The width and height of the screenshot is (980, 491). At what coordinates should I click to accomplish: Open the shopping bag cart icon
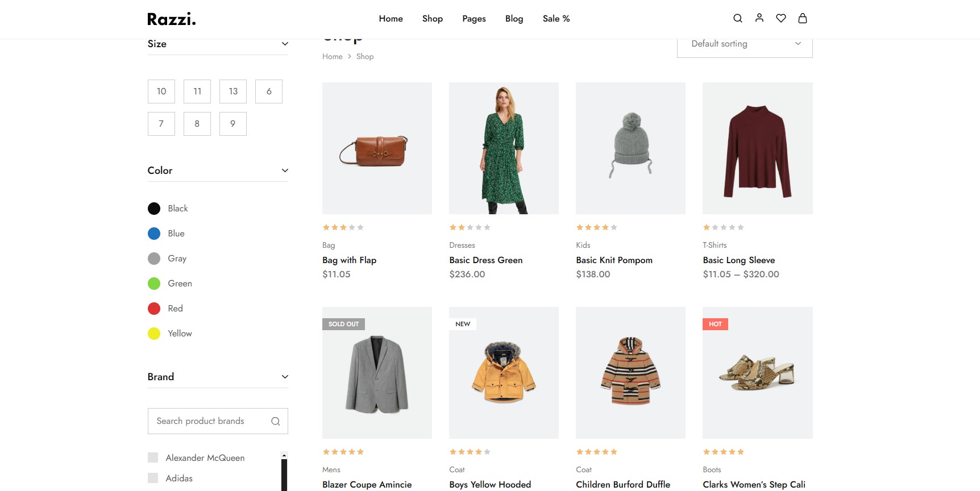(803, 18)
